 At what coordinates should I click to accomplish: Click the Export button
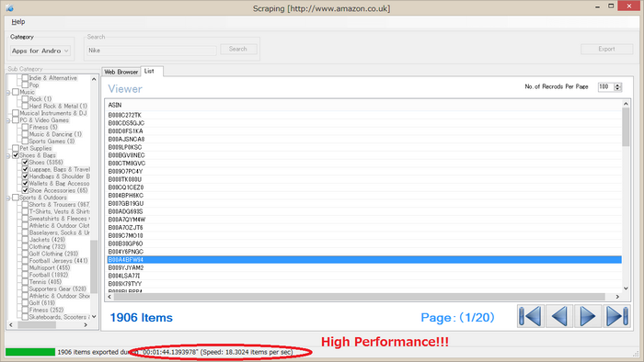[x=606, y=50]
